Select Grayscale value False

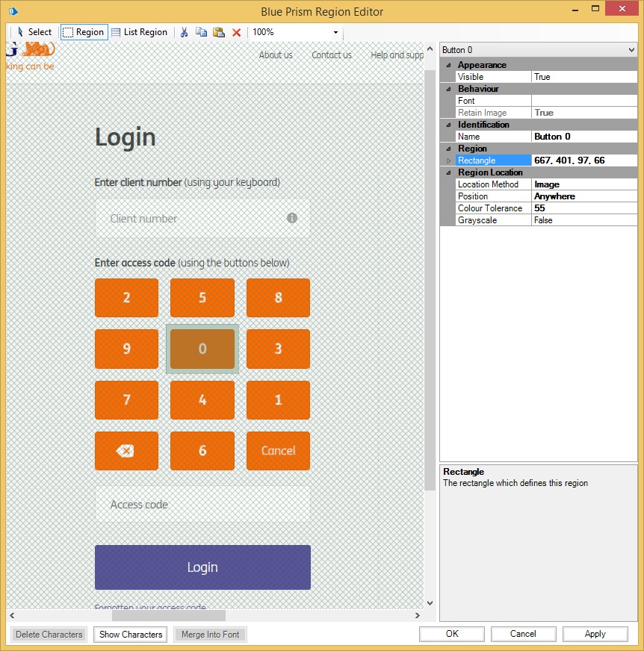click(x=583, y=220)
